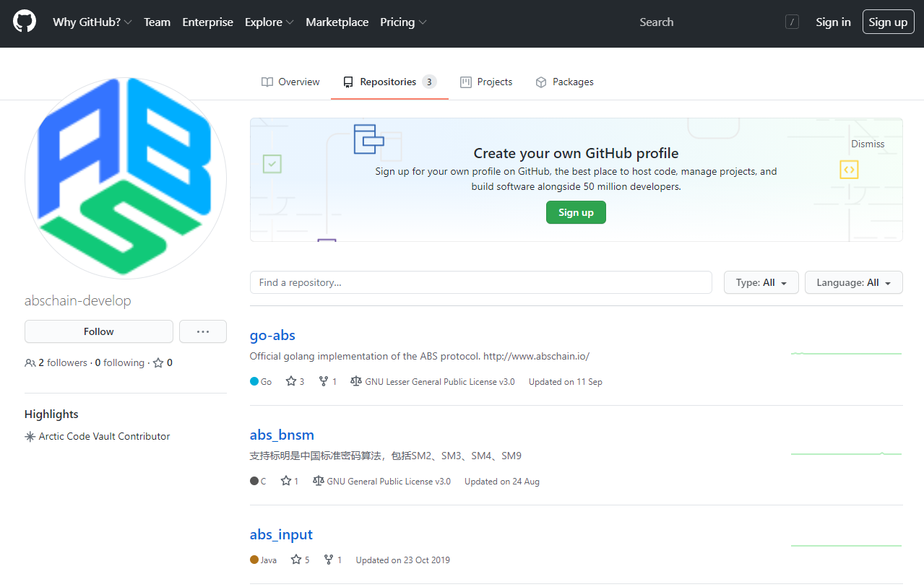Click go-abs activity sparkline graph
The image size is (924, 587).
coord(847,354)
